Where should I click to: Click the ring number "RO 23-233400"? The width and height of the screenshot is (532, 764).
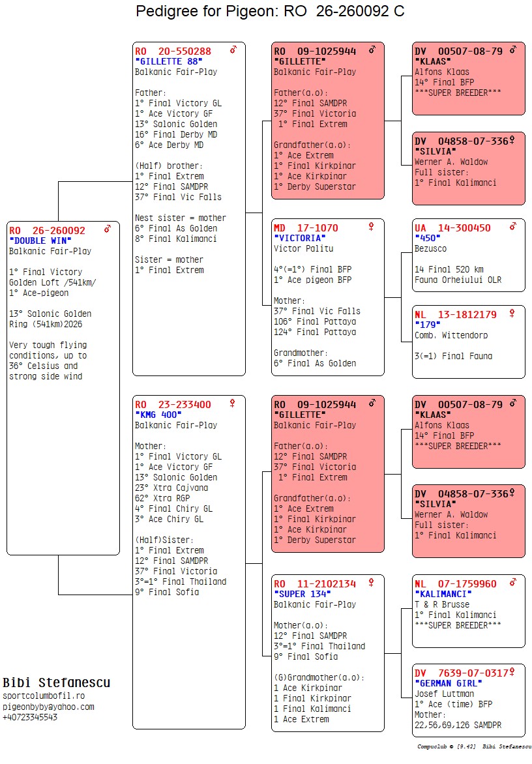[173, 404]
